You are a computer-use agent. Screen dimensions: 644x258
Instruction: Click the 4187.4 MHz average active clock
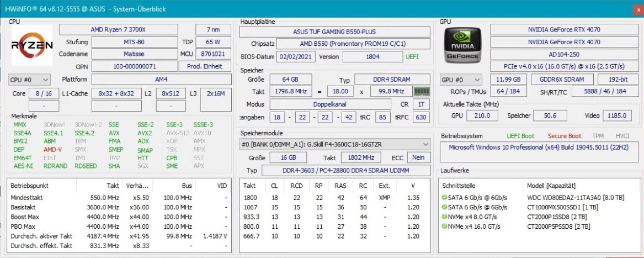[103, 236]
